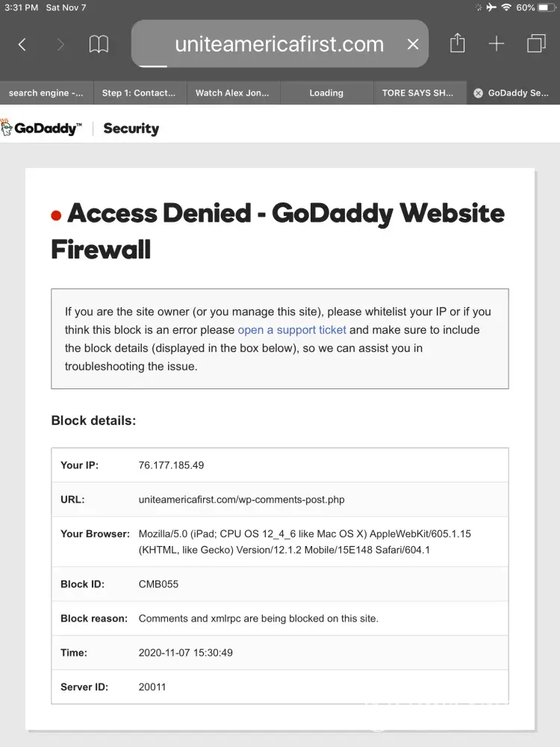Click the GoDaddy logo

point(41,128)
